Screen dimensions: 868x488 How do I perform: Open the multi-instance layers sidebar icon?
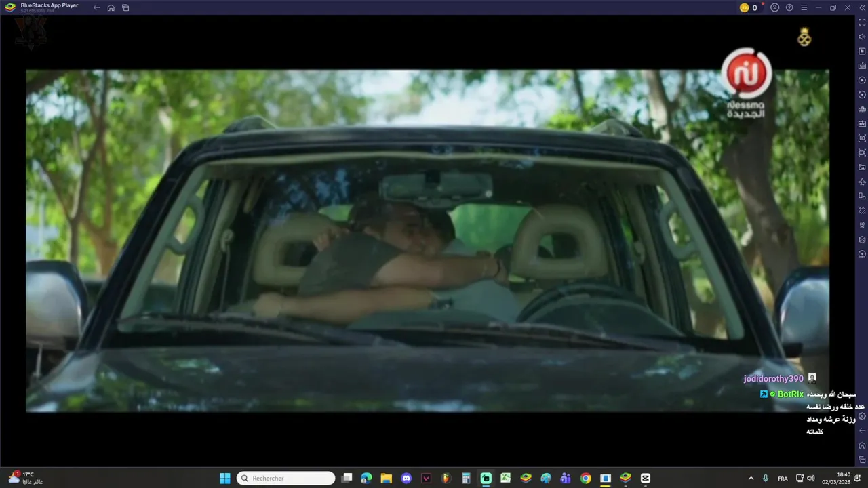click(862, 239)
